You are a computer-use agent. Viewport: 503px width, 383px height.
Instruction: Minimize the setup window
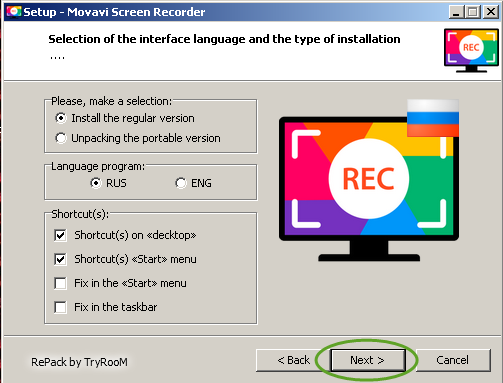click(x=456, y=12)
